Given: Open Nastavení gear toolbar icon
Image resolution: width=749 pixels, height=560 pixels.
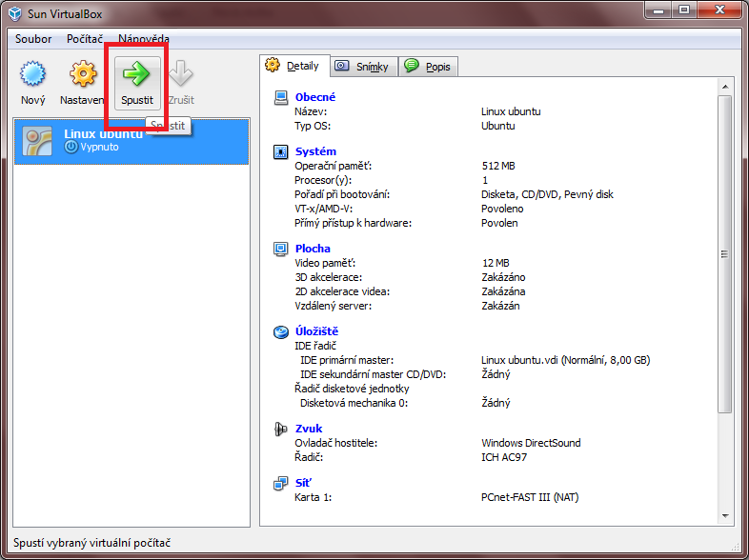Looking at the screenshot, I should point(83,74).
